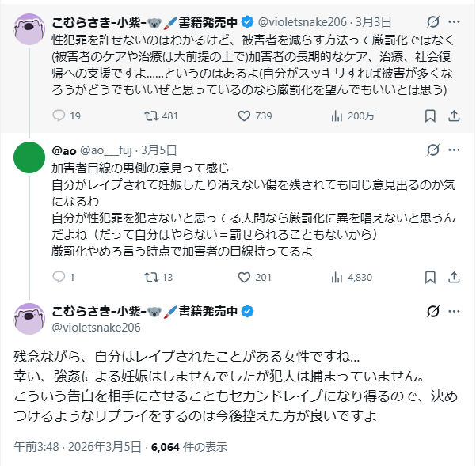The height and width of the screenshot is (466, 476).
Task: Open @violetsnake206 handle on main post
Action: (96, 327)
